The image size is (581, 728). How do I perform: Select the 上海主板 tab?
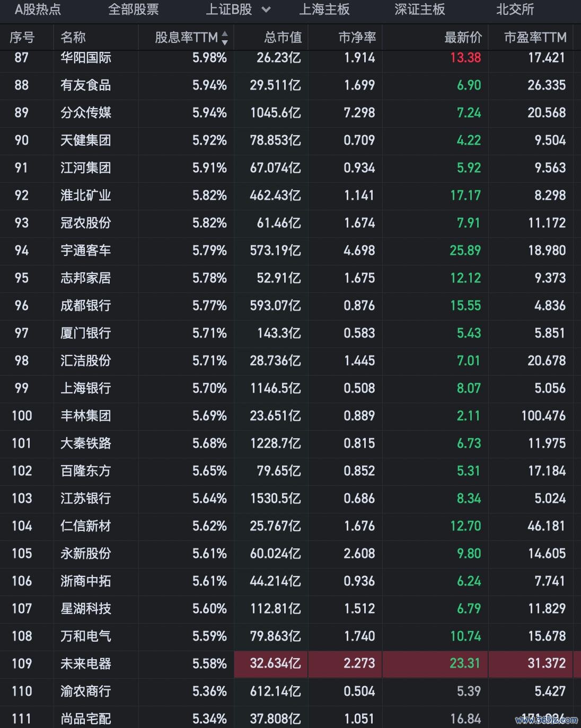point(324,10)
